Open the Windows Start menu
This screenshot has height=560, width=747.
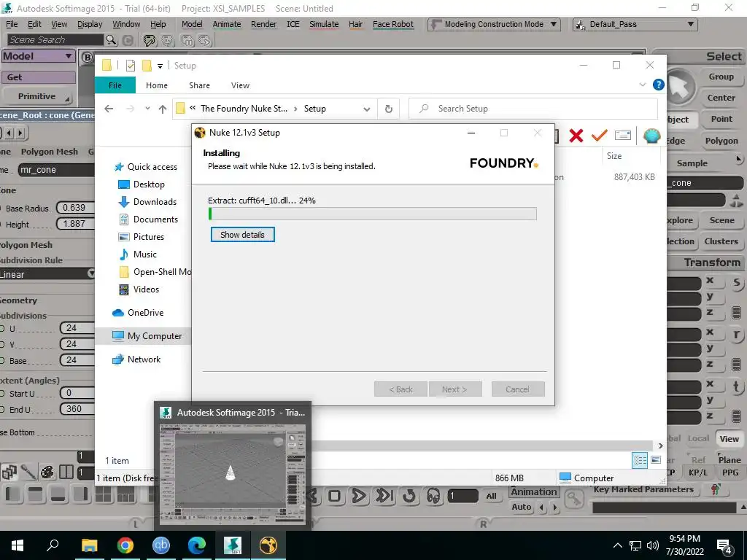tap(18, 545)
